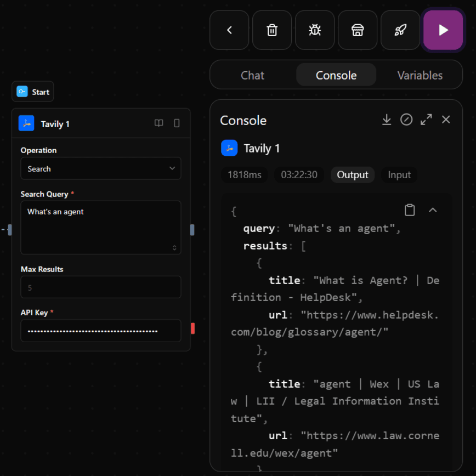Toggle the Tavily 1 block handle orientation icon

coord(177,123)
